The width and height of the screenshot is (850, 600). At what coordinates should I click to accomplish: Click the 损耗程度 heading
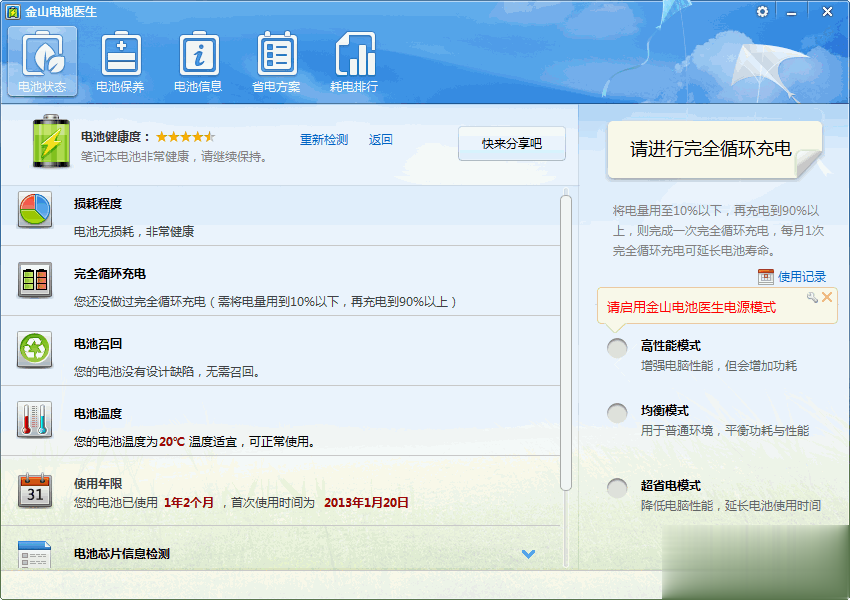(98, 204)
